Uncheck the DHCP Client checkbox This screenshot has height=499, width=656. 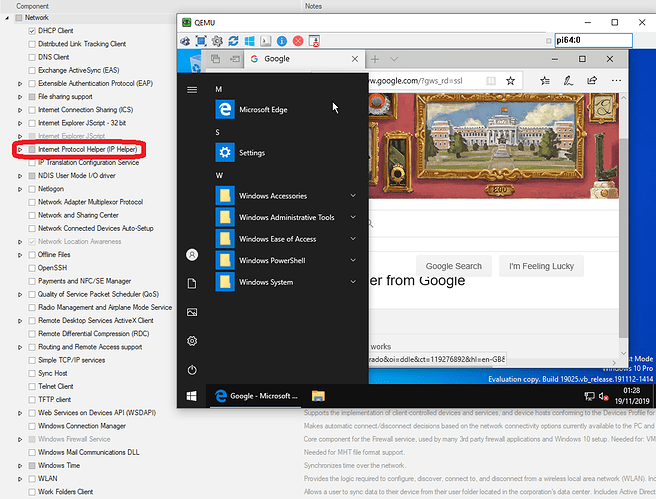pyautogui.click(x=33, y=31)
